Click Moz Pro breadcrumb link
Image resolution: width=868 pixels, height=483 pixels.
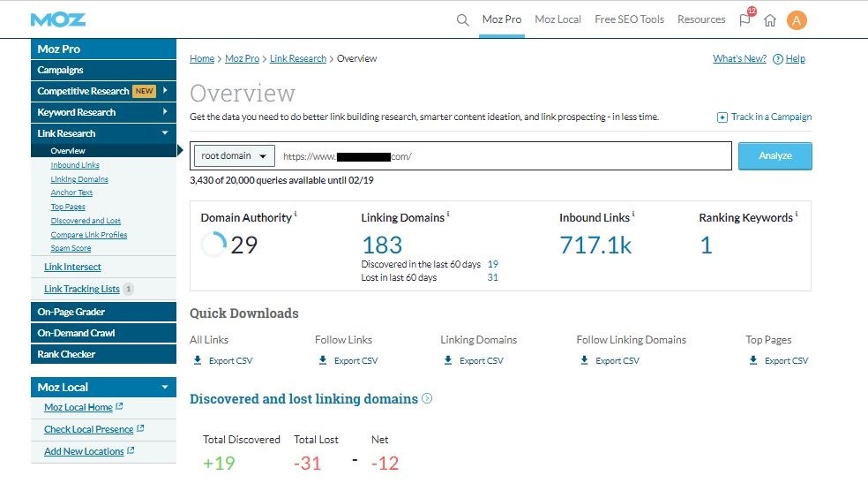(x=242, y=58)
